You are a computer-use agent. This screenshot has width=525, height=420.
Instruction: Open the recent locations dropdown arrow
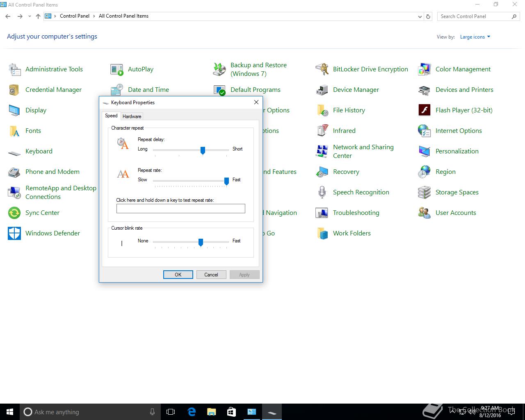[30, 16]
